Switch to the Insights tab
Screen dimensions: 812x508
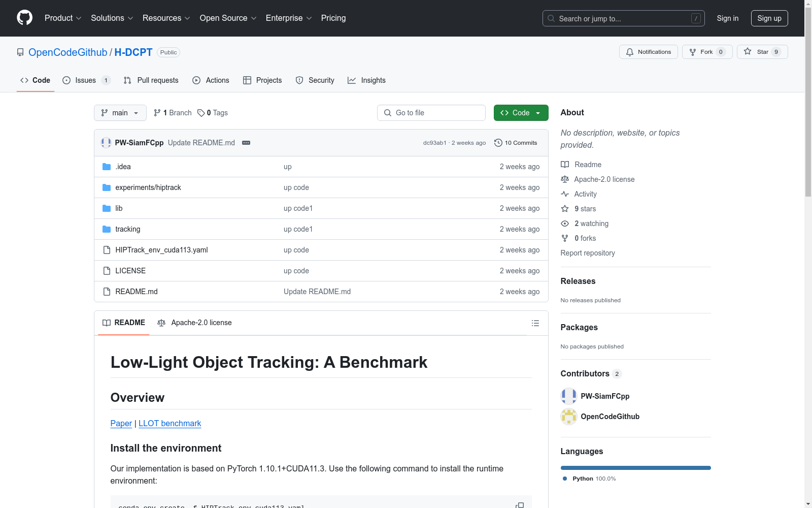coord(366,80)
